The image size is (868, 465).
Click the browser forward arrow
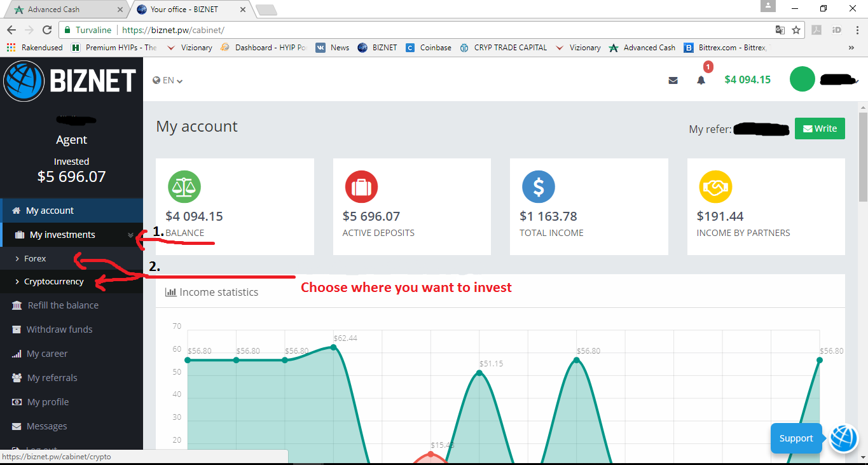tap(29, 30)
